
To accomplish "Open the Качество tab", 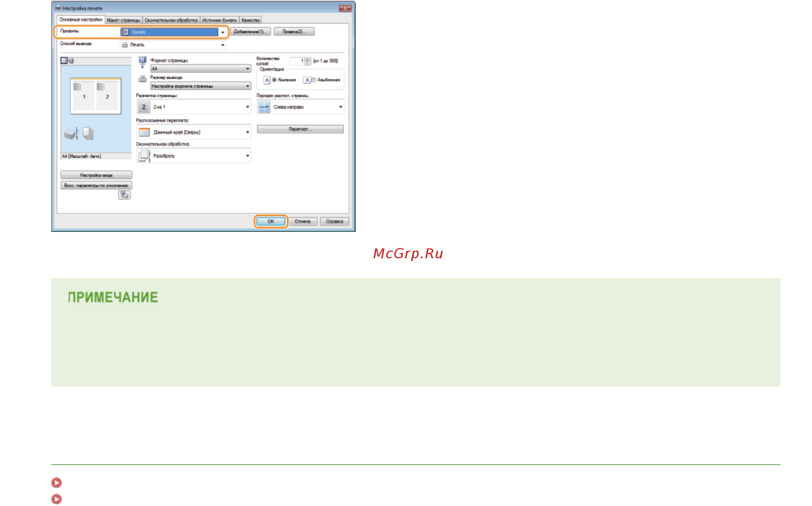I will 251,20.
